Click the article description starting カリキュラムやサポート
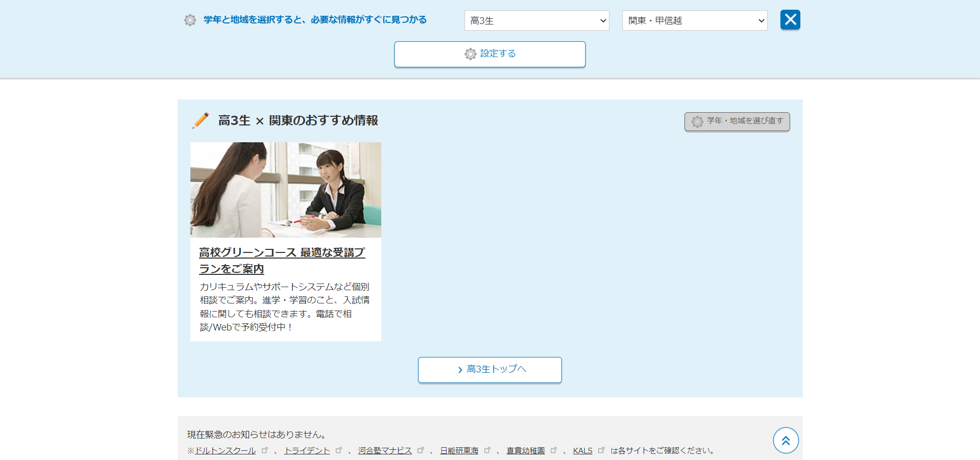 [285, 307]
